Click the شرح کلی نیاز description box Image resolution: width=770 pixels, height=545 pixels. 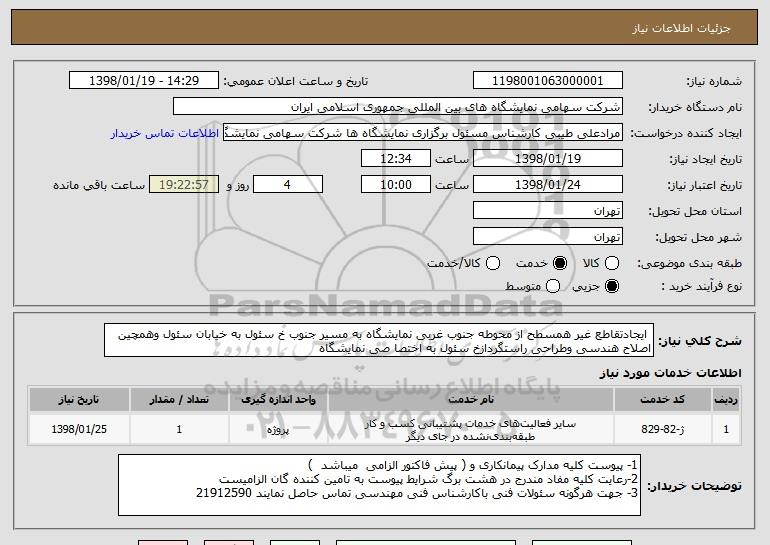(x=379, y=340)
